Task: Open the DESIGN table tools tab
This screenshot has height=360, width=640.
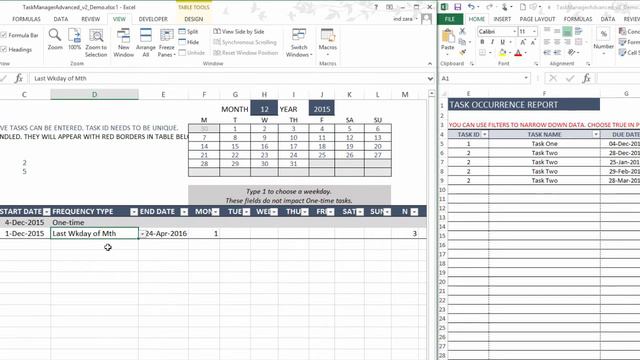Action: (193, 19)
